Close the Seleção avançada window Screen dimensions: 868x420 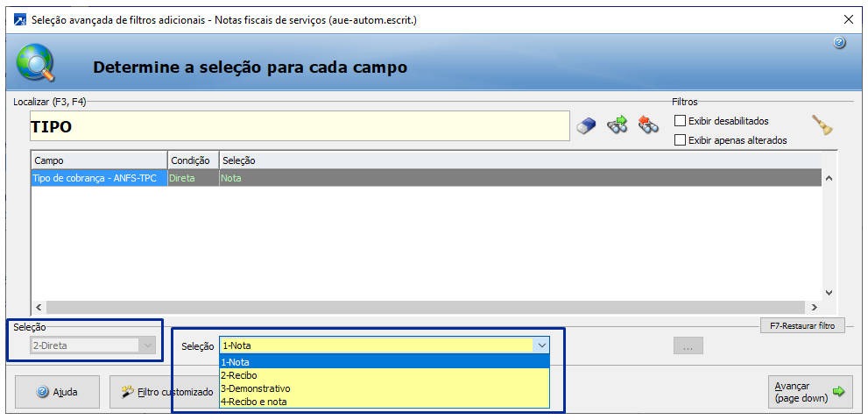(848, 19)
